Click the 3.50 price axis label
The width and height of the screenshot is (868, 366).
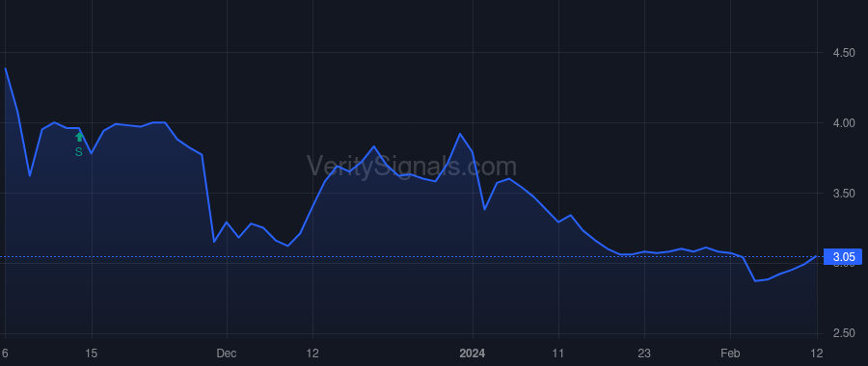click(x=844, y=193)
